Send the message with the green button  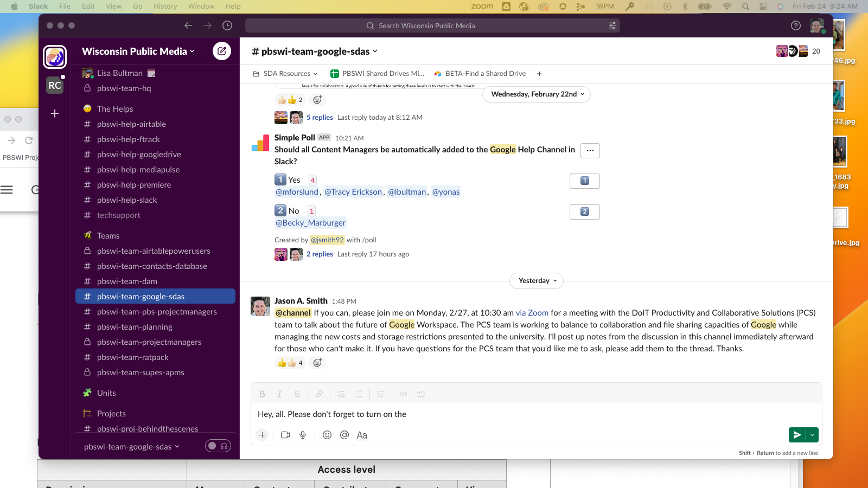click(797, 435)
